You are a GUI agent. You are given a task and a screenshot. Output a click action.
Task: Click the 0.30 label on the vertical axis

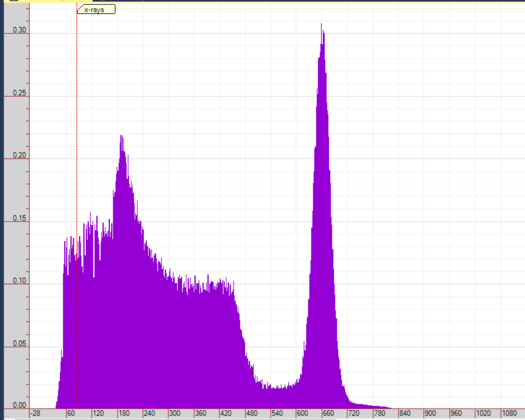pos(19,30)
